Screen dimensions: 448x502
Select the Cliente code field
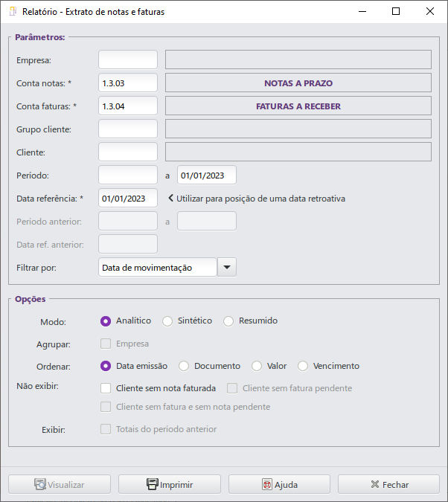click(128, 152)
